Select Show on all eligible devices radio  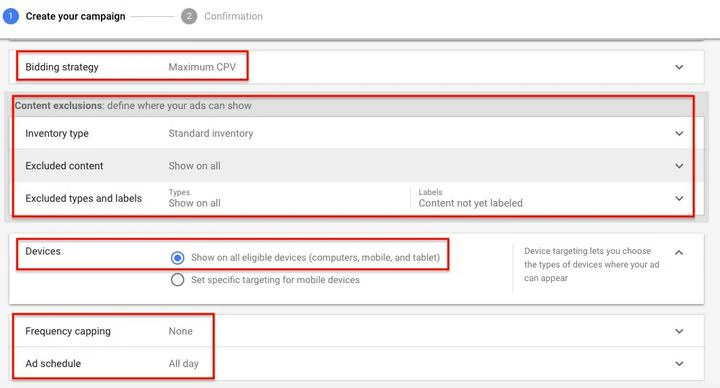178,258
